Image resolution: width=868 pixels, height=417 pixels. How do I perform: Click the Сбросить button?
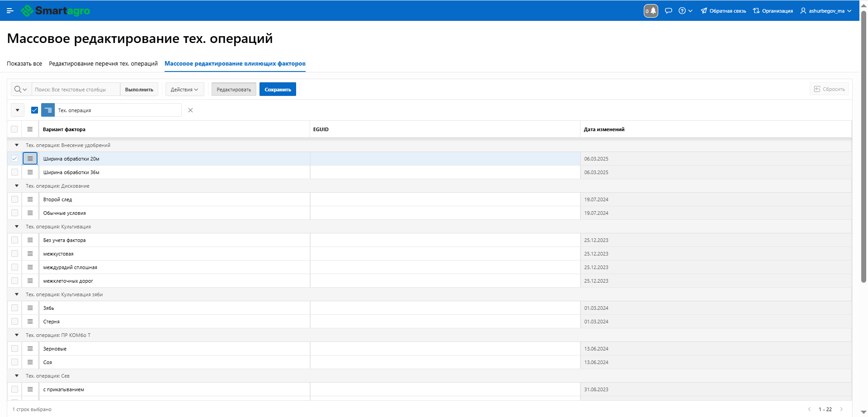[x=829, y=89]
